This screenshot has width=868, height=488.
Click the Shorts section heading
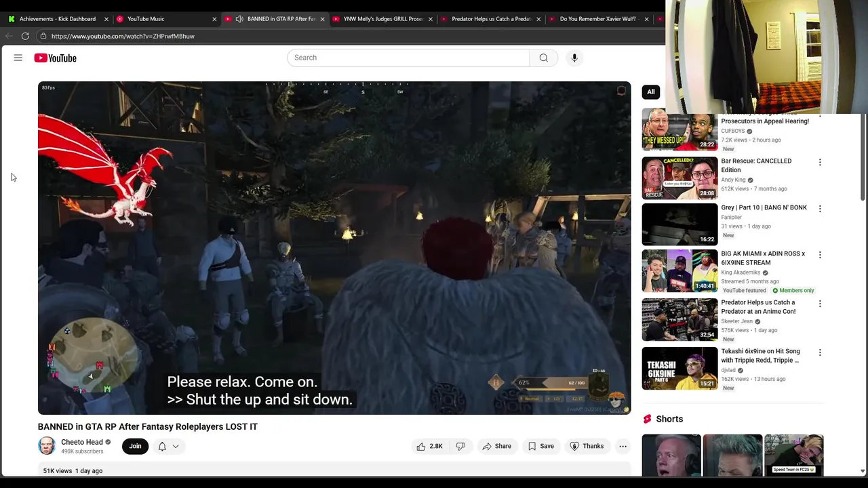(669, 419)
